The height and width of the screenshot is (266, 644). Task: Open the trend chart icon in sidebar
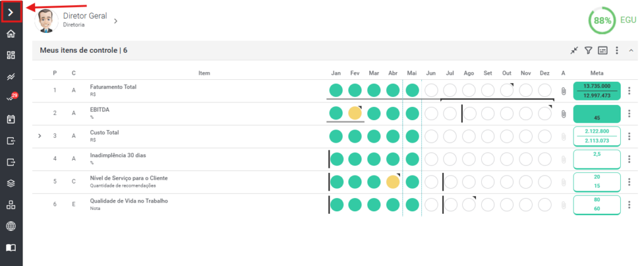coord(11,77)
